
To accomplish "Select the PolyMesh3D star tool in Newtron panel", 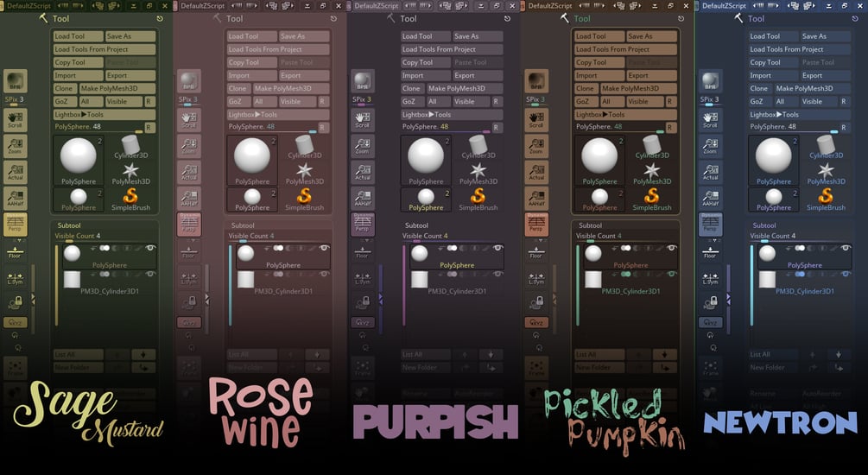I will [x=826, y=174].
